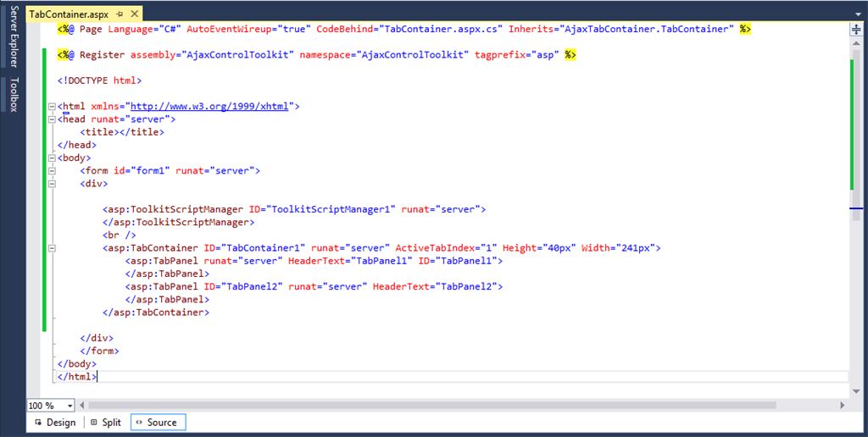Viewport: 868px width, 437px height.
Task: Collapse the html element outline
Action: pyautogui.click(x=52, y=106)
